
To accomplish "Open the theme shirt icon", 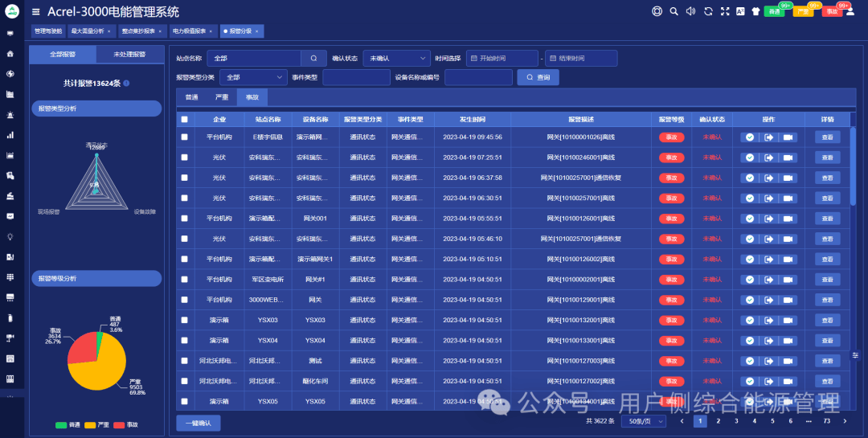I will coord(755,11).
